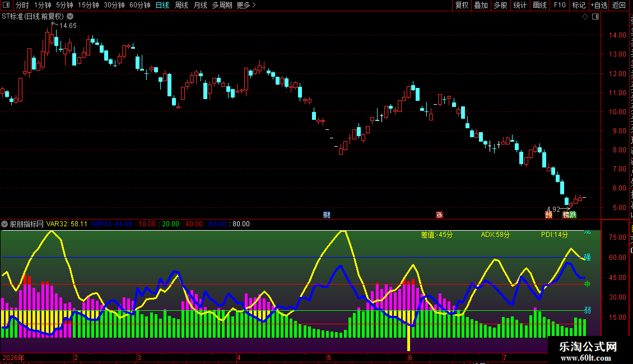
Task: Open F10 company info
Action: 560,5
